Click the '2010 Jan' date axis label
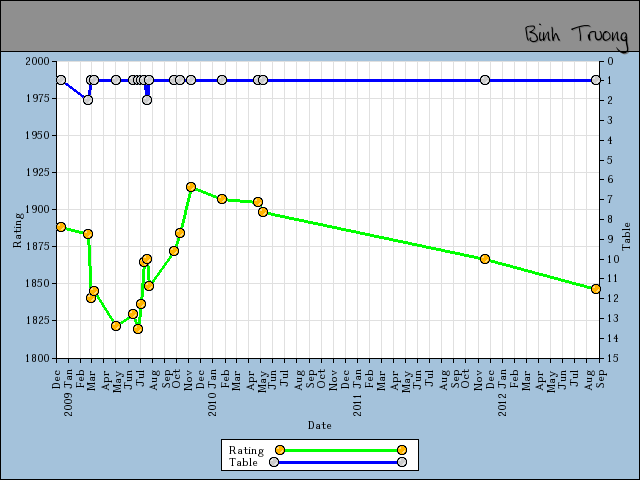Screen dimensions: 640x480 point(212,392)
